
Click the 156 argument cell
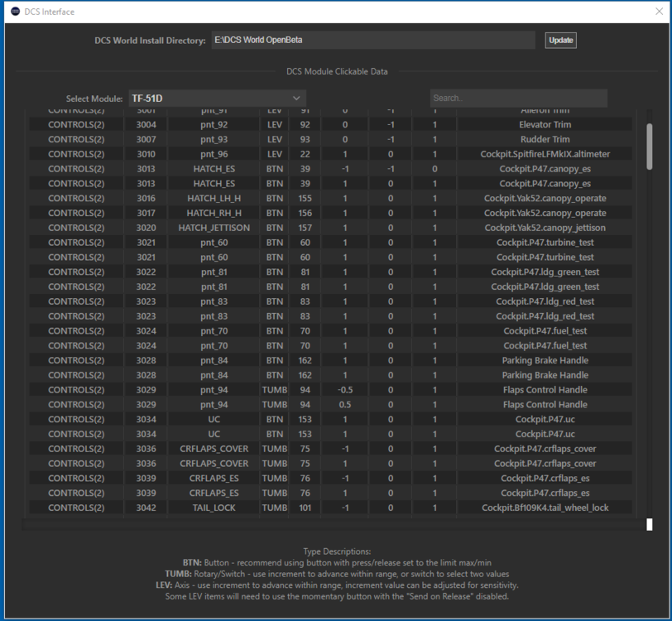305,213
